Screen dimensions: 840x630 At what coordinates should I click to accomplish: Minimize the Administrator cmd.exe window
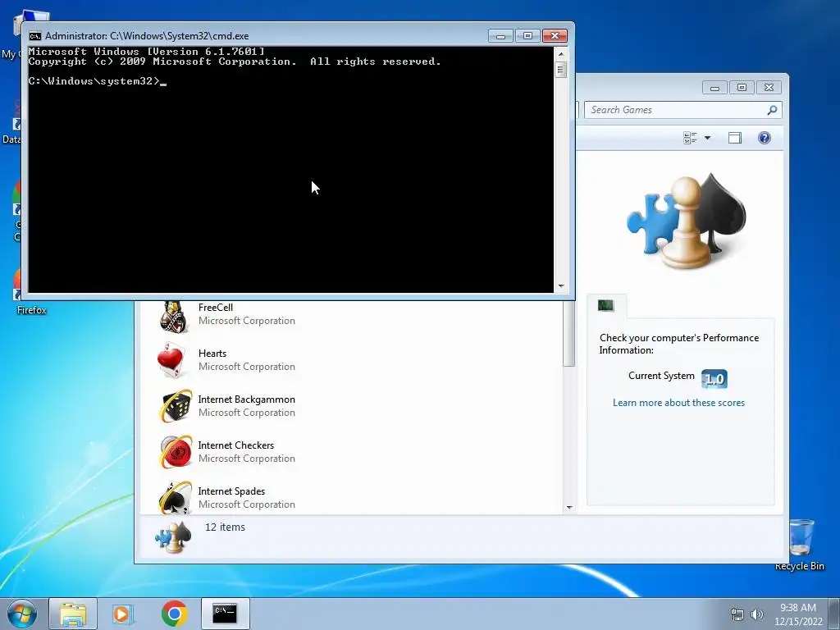501,36
